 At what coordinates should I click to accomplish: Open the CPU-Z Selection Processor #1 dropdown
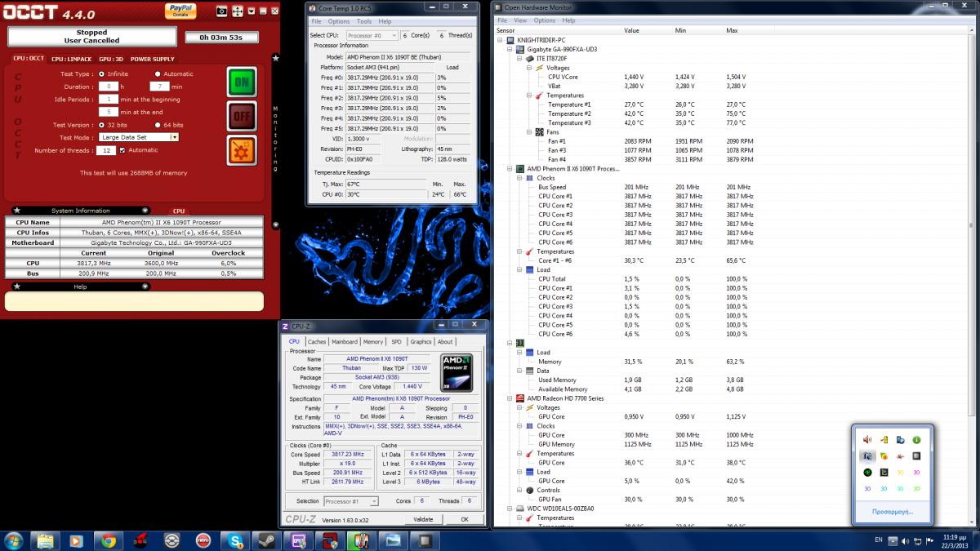coord(350,501)
